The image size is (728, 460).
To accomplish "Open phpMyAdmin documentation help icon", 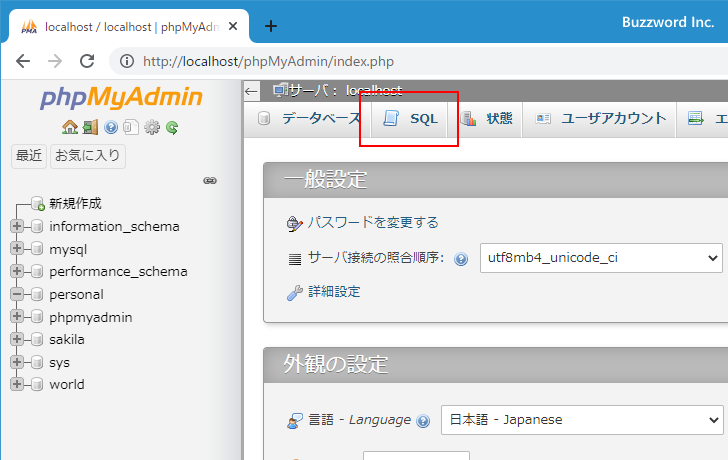I will click(111, 127).
